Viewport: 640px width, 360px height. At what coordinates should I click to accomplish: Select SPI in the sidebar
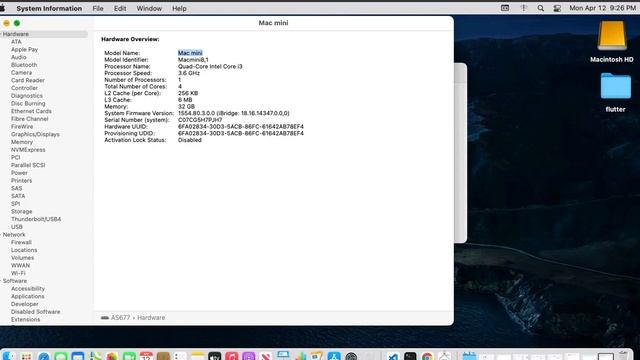(16, 204)
